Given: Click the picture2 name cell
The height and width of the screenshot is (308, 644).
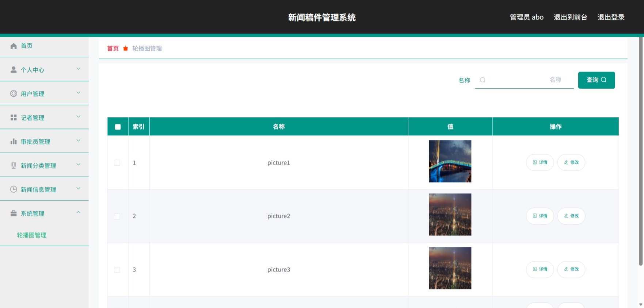Looking at the screenshot, I should (279, 216).
